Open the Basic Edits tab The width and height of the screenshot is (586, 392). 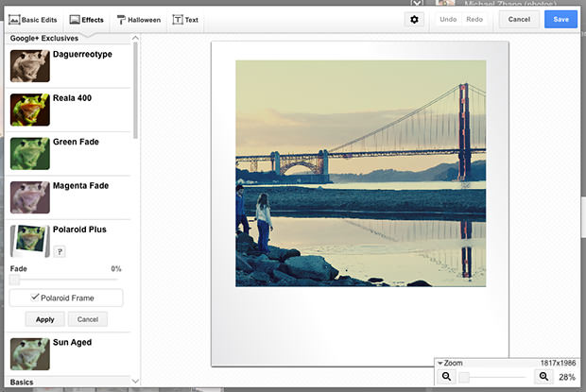(33, 20)
